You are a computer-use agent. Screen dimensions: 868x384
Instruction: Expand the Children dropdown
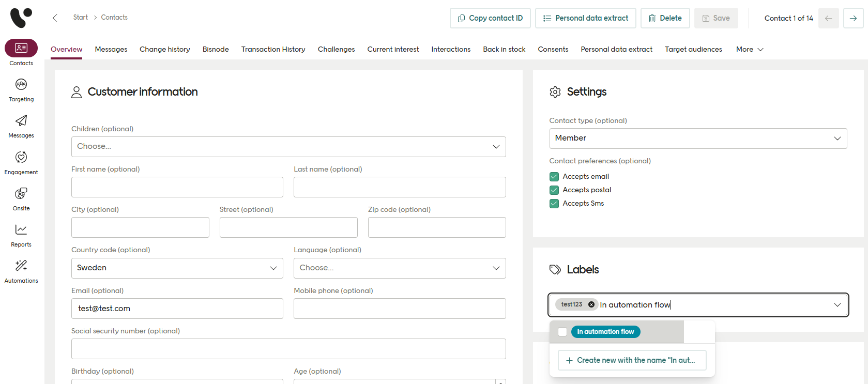(x=288, y=147)
